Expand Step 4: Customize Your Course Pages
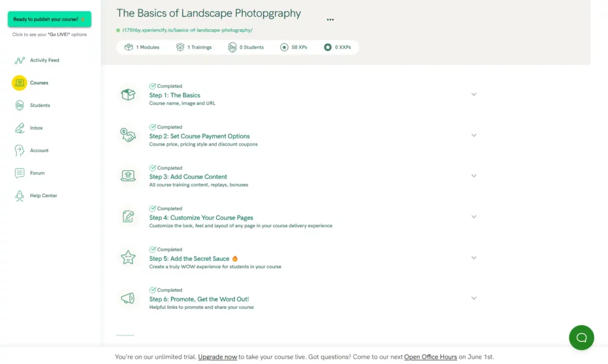Screen dimensions: 608x364 474,217
